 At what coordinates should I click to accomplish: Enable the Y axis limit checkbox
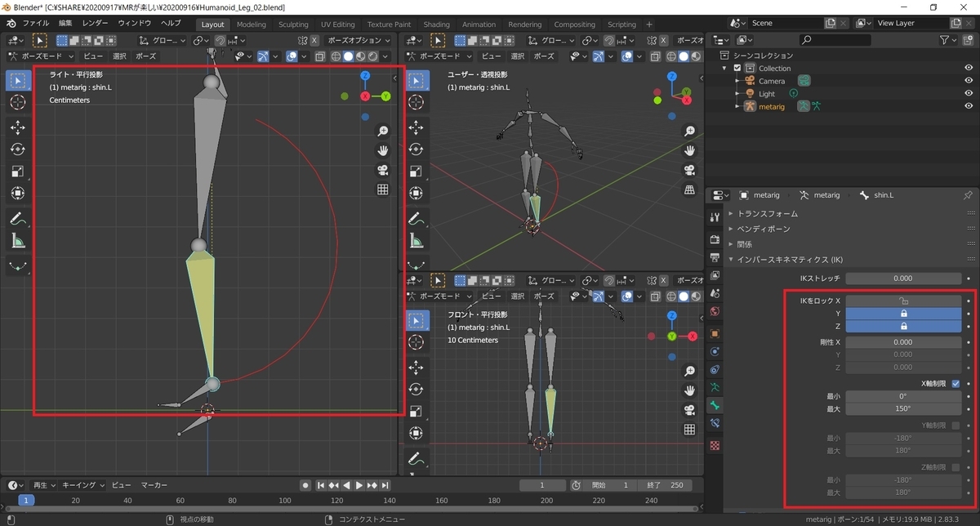tap(955, 426)
